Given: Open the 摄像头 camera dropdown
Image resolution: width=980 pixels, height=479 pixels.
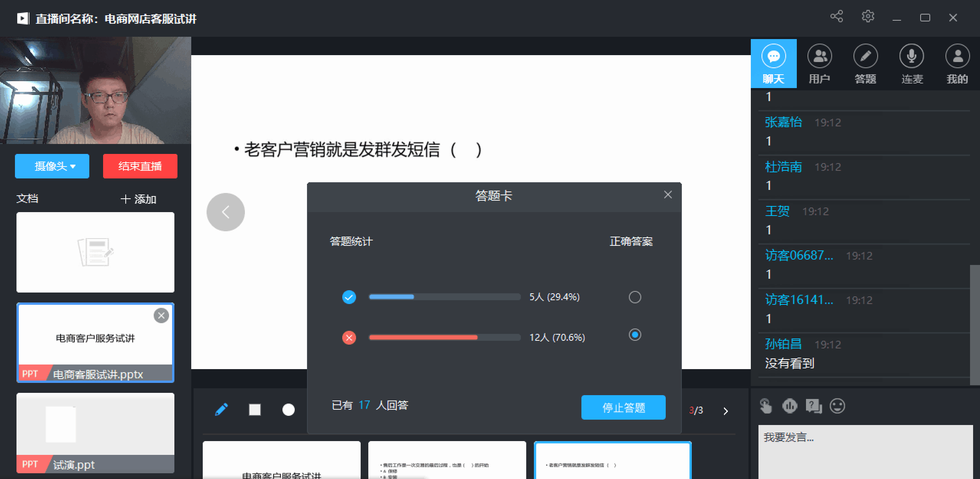Looking at the screenshot, I should (52, 166).
